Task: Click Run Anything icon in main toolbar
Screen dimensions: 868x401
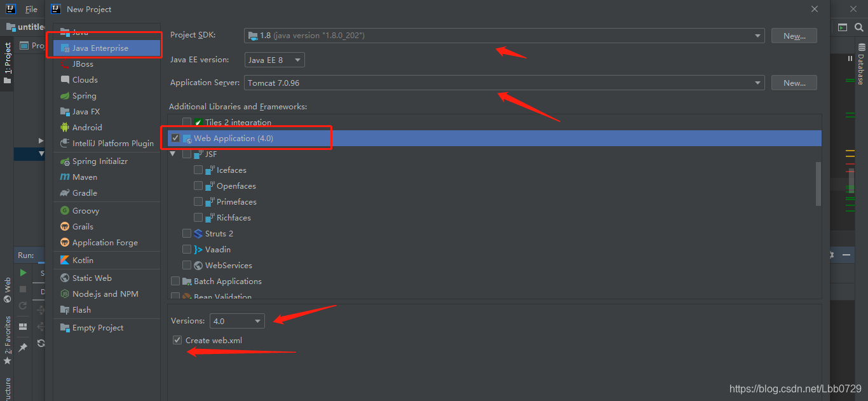Action: pos(843,27)
